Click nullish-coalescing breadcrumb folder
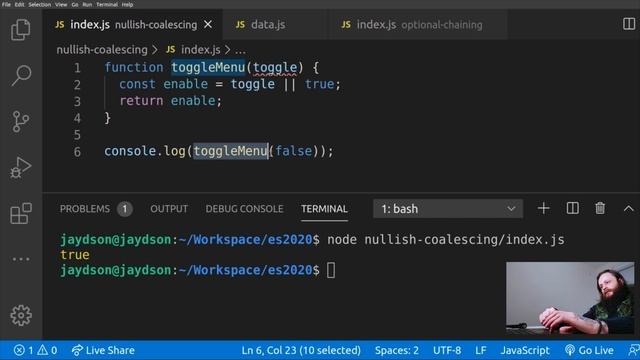Image resolution: width=640 pixels, height=360 pixels. [102, 50]
